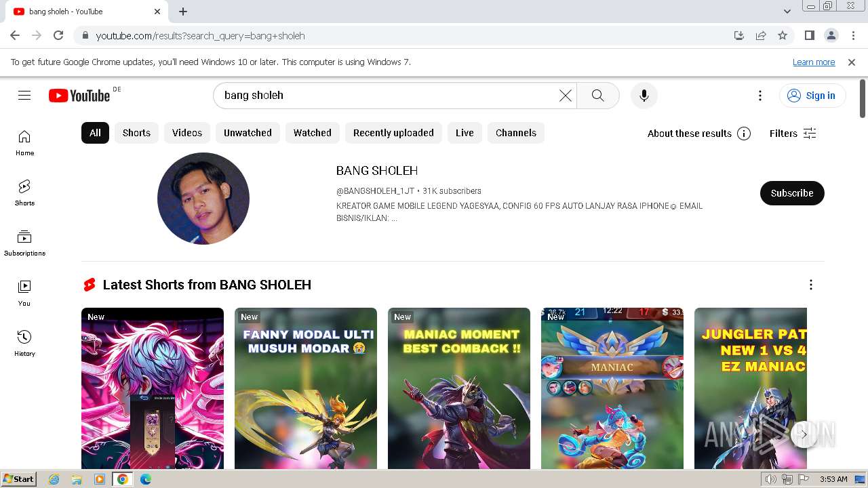Open the Windows Start menu
The width and height of the screenshot is (868, 488).
tap(19, 479)
